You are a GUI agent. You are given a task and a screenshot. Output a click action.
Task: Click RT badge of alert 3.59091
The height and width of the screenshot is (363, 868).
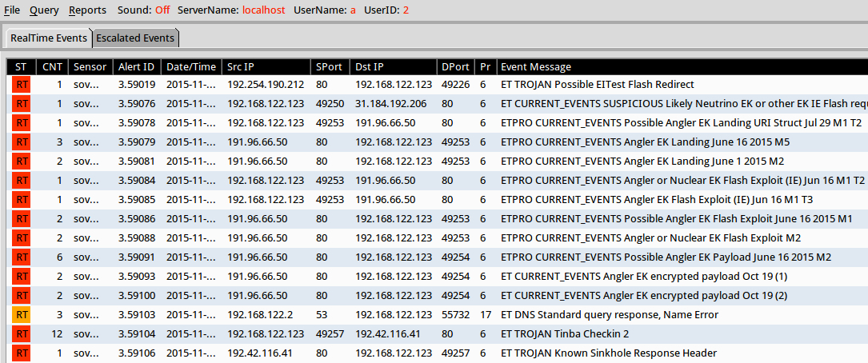(x=22, y=257)
